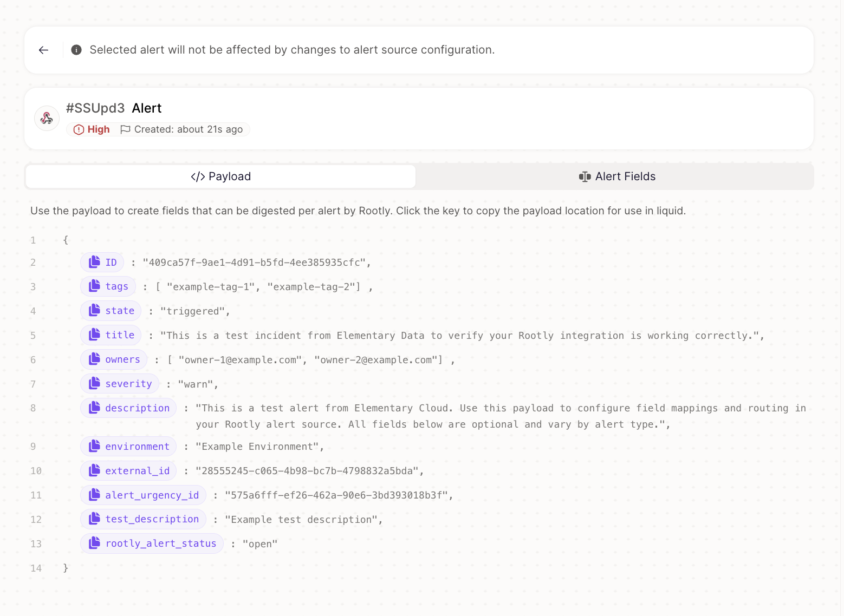The height and width of the screenshot is (616, 844).
Task: Copy the environment key location icon
Action: pyautogui.click(x=95, y=446)
